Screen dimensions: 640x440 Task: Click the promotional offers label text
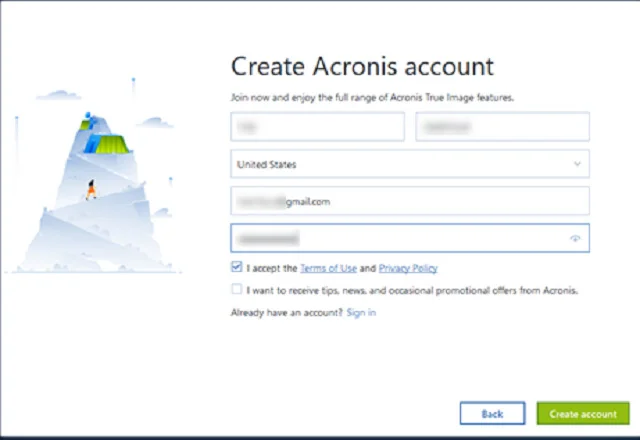tap(412, 290)
